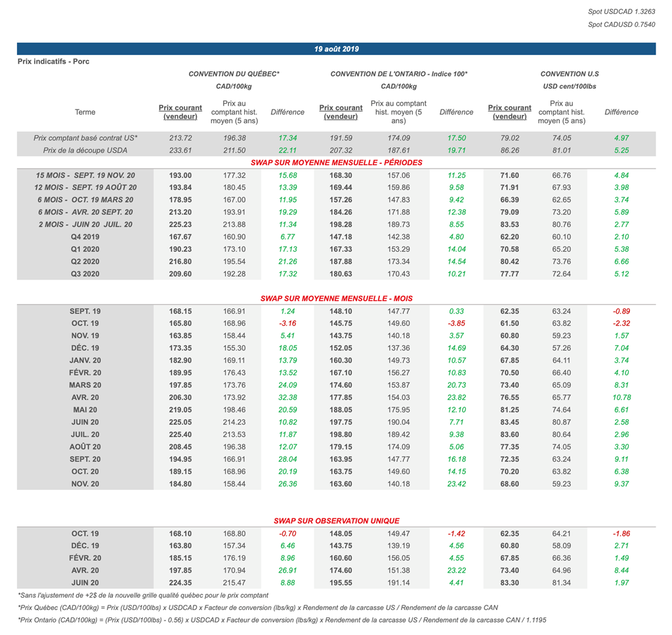This screenshot has width=672, height=635.
Task: Click the "SWAP SUR OBSERVATION UNIQUE" heading
Action: [x=336, y=520]
